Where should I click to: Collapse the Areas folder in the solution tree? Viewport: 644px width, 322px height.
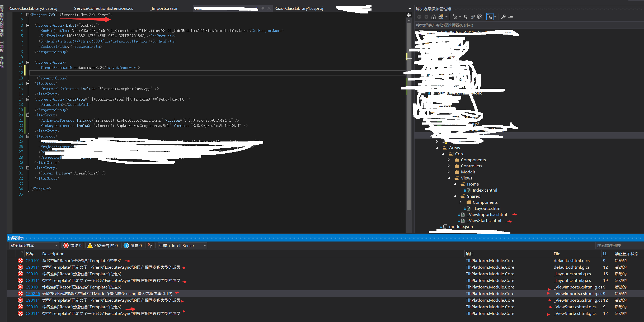click(437, 148)
